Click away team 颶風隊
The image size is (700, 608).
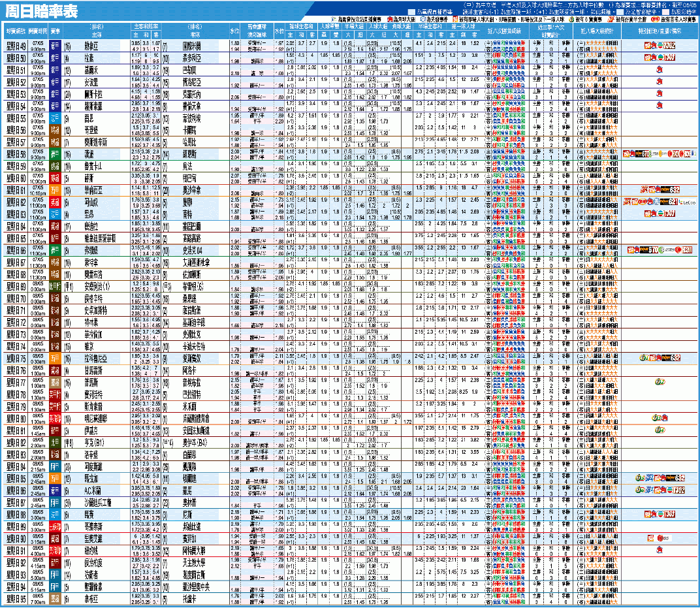[189, 467]
